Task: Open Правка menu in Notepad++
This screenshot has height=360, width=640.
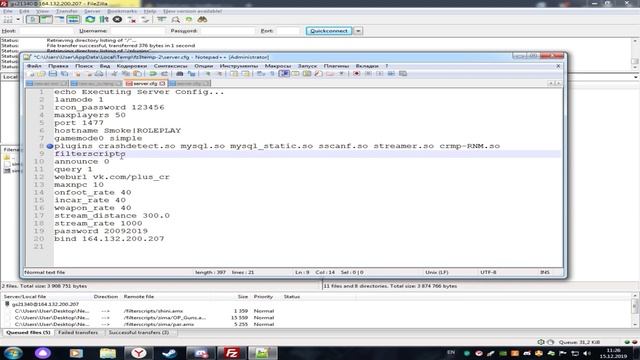Action: [58, 66]
